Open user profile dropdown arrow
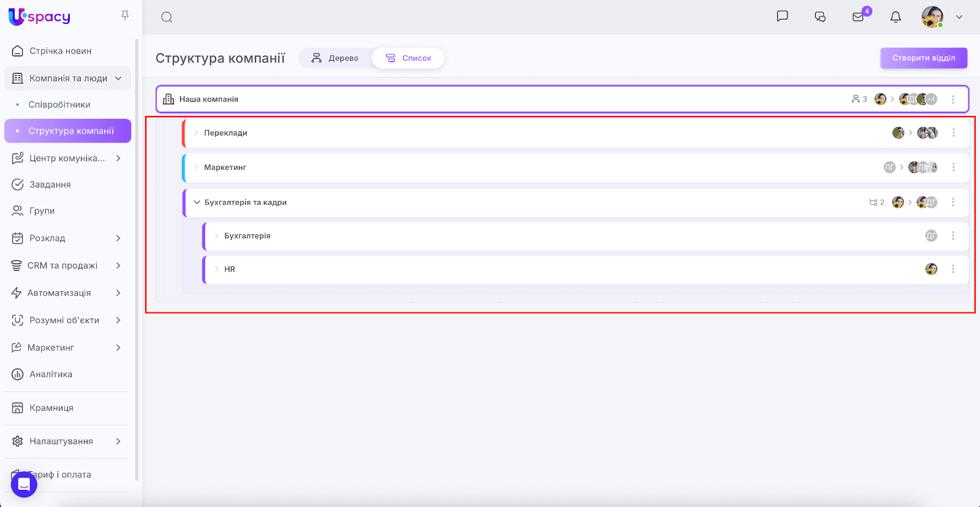 pos(959,17)
